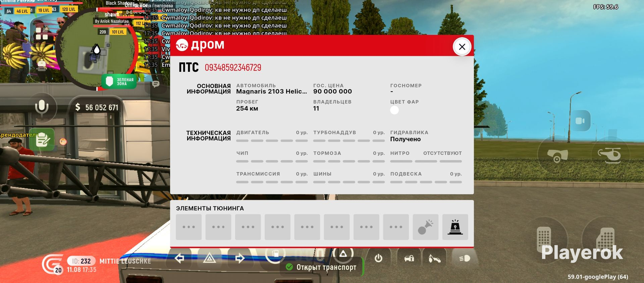This screenshot has height=283, width=644.
Task: Tap the gas pedal
Action: click(x=605, y=240)
